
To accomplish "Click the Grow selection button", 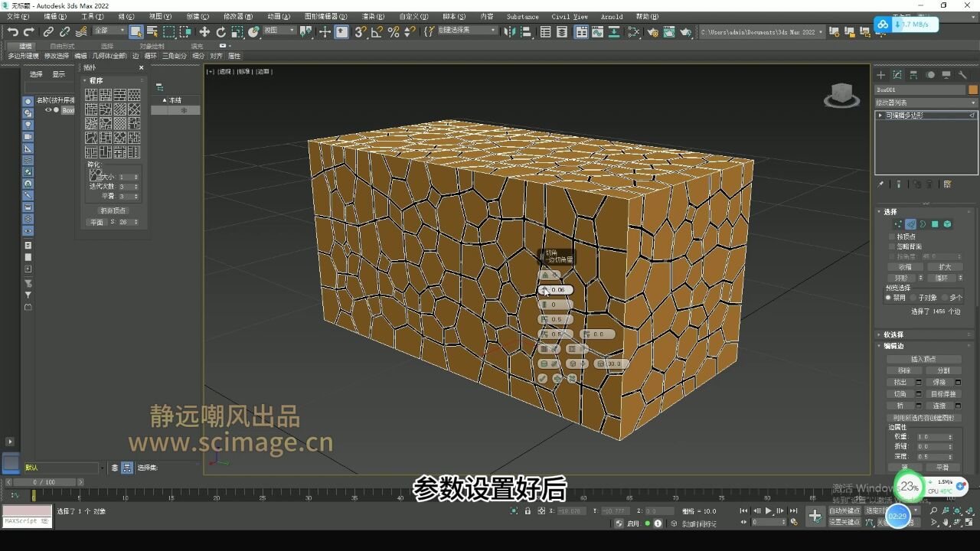I will [944, 267].
